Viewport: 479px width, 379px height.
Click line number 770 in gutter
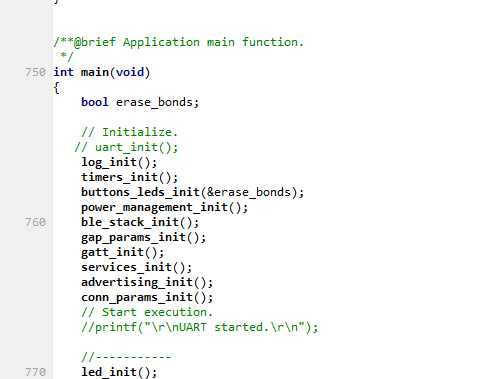tap(35, 372)
